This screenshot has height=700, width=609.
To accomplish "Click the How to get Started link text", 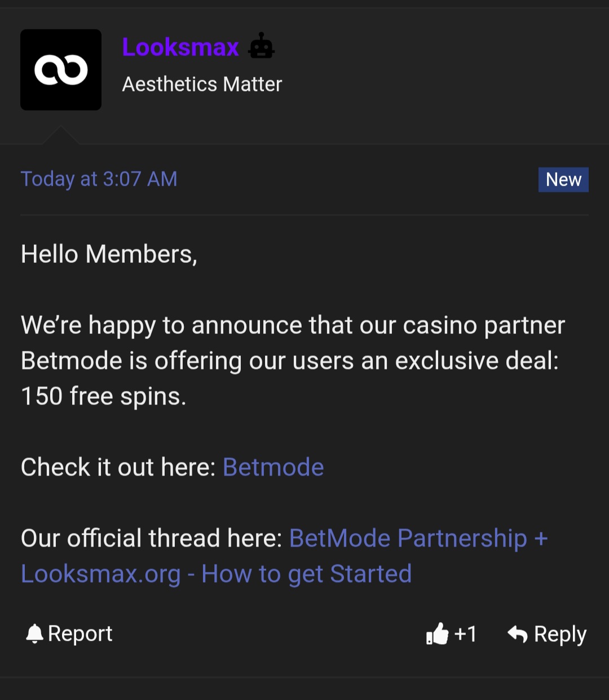I will [307, 574].
